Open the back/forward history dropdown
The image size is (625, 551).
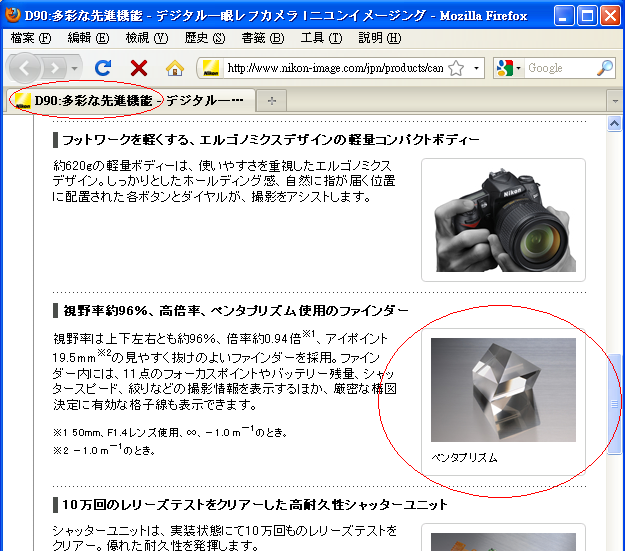[x=74, y=69]
